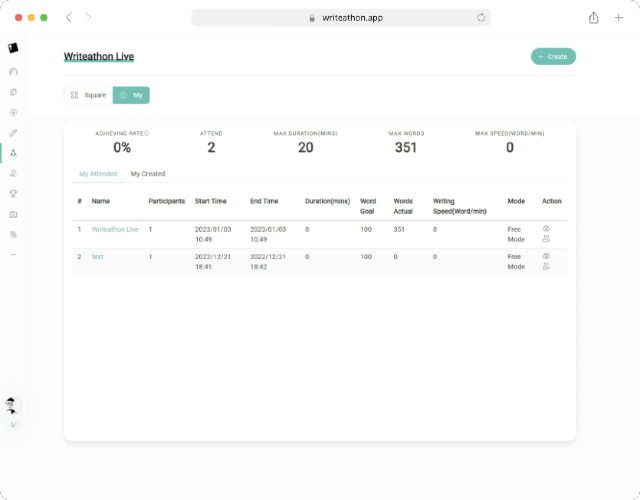Click the 351 Words Actual cell
The image size is (640, 500).
click(399, 229)
